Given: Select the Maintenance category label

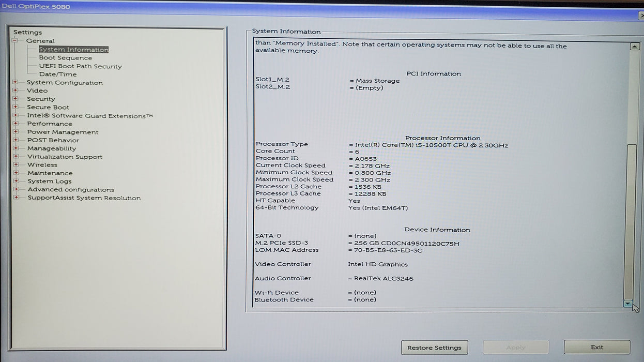Looking at the screenshot, I should click(x=50, y=173).
